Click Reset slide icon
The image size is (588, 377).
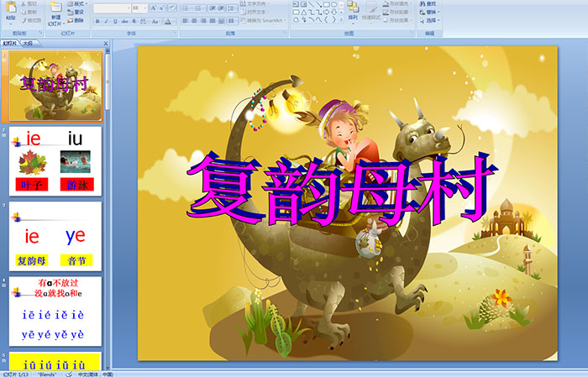click(x=70, y=12)
